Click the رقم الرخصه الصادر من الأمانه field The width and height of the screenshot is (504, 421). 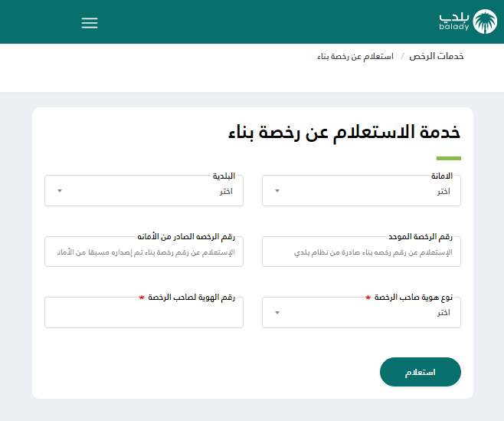click(x=144, y=252)
